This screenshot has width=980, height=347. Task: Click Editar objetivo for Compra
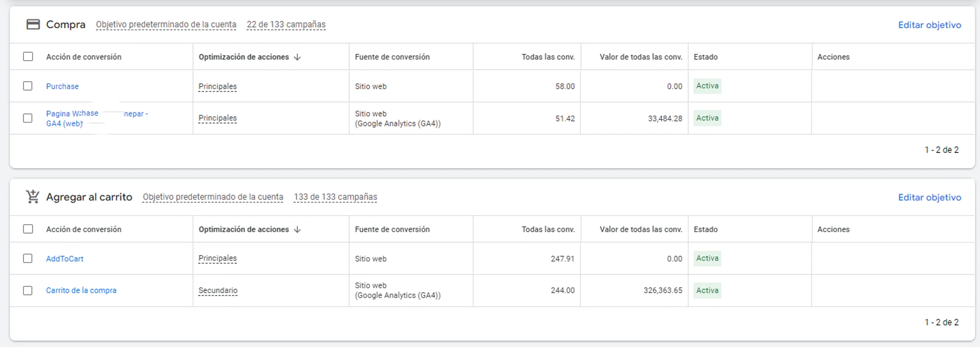coord(928,25)
